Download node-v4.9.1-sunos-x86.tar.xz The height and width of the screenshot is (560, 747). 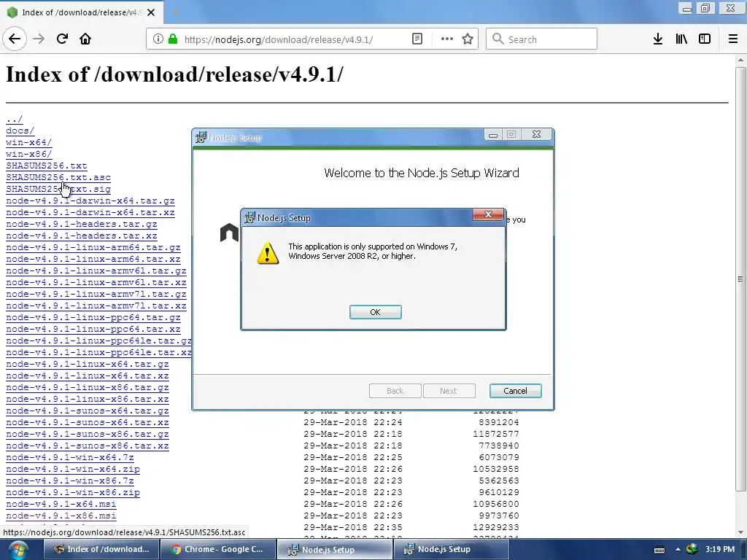point(88,446)
